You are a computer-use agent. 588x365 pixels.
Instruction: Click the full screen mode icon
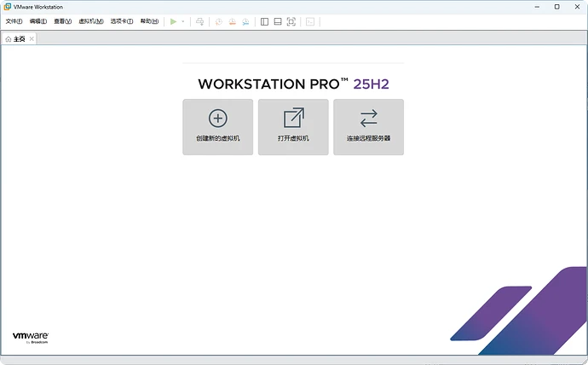point(291,22)
